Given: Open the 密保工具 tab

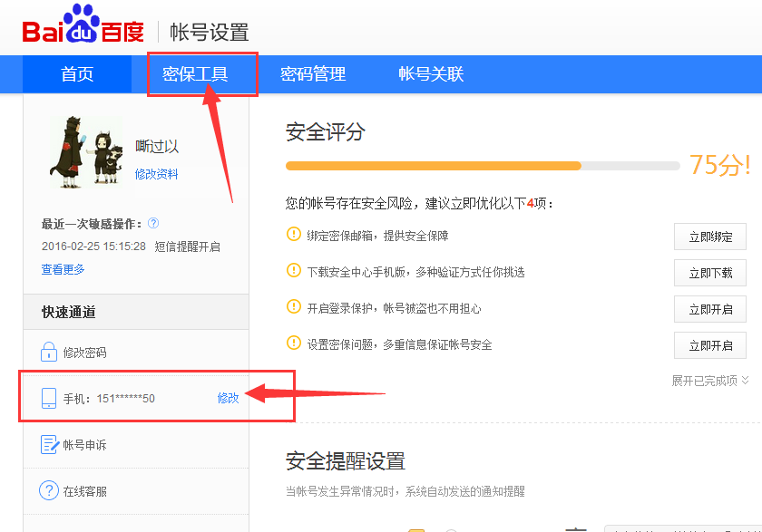Looking at the screenshot, I should point(201,74).
